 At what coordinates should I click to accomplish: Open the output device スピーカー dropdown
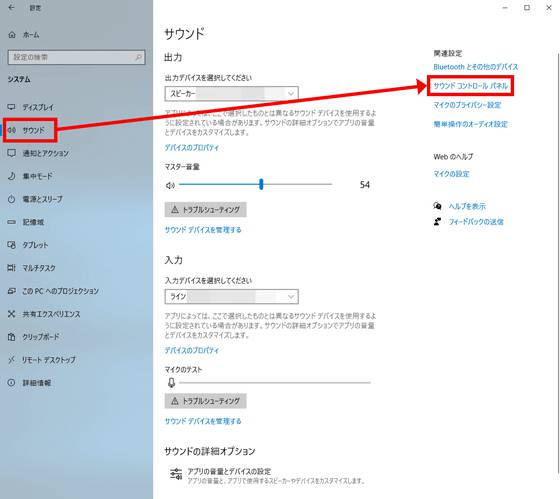[231, 94]
